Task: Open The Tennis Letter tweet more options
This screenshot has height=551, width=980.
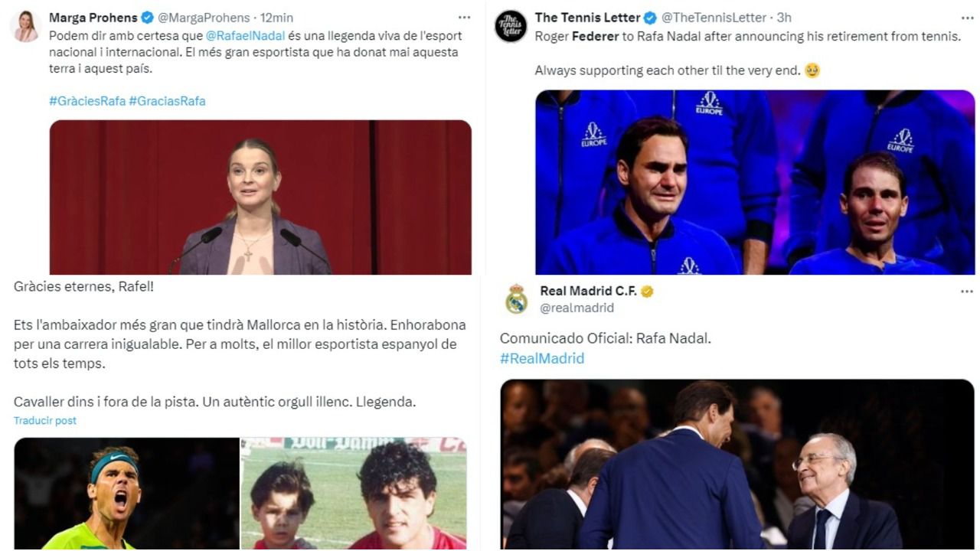Action: (x=967, y=17)
